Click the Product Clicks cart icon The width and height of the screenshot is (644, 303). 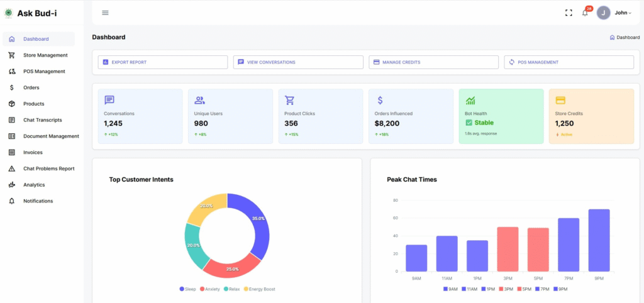coord(290,101)
